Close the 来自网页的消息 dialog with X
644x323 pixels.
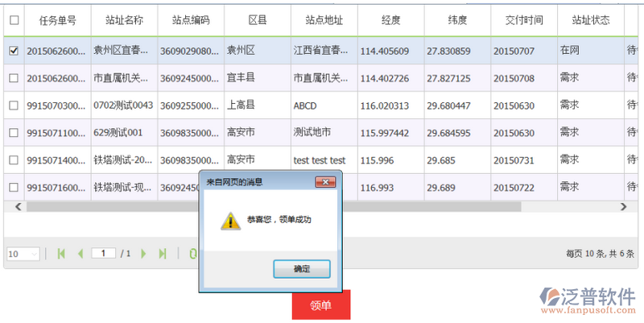click(326, 182)
